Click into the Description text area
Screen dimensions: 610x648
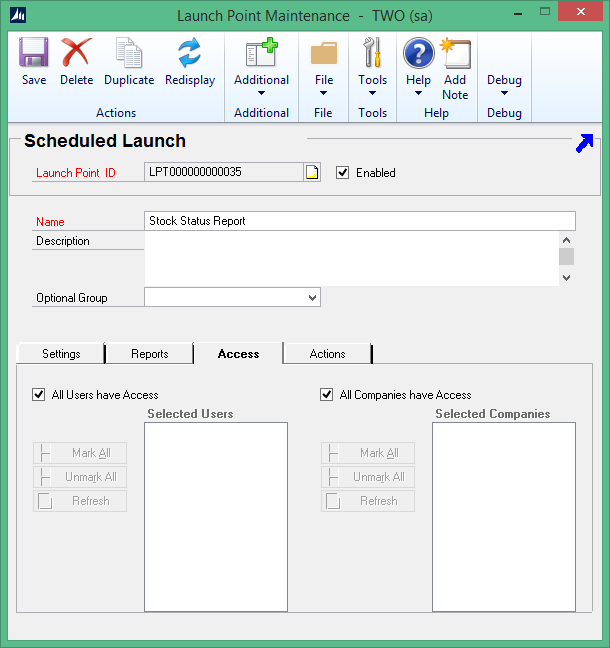click(x=352, y=259)
